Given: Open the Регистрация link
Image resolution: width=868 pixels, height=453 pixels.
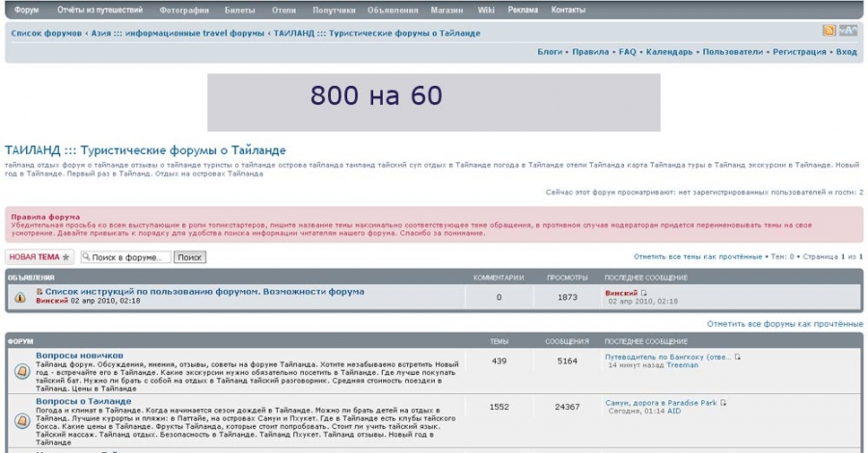Looking at the screenshot, I should tap(800, 52).
